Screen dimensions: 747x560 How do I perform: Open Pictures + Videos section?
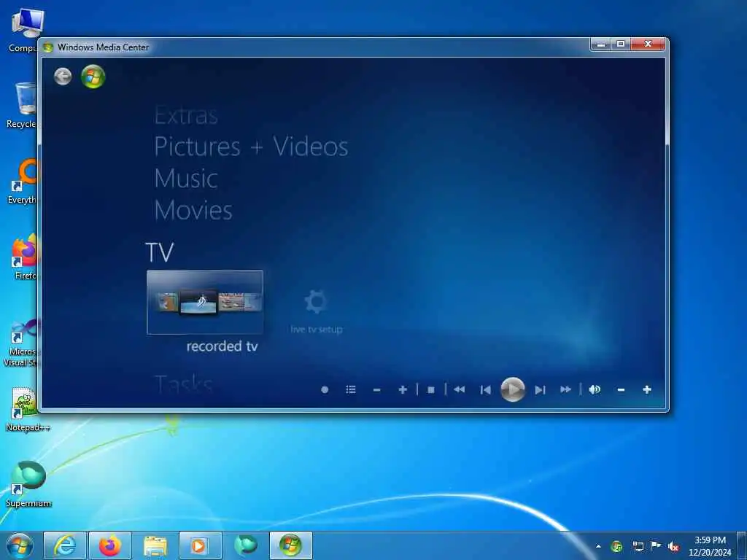coord(251,147)
